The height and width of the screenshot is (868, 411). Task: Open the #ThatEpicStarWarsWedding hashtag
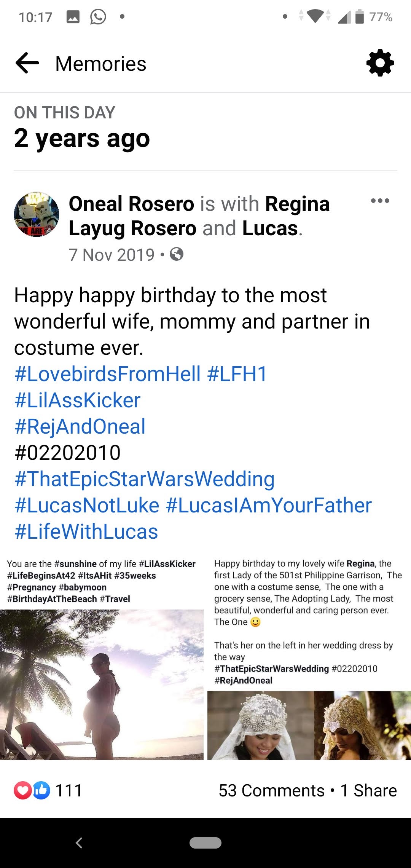pos(145,479)
